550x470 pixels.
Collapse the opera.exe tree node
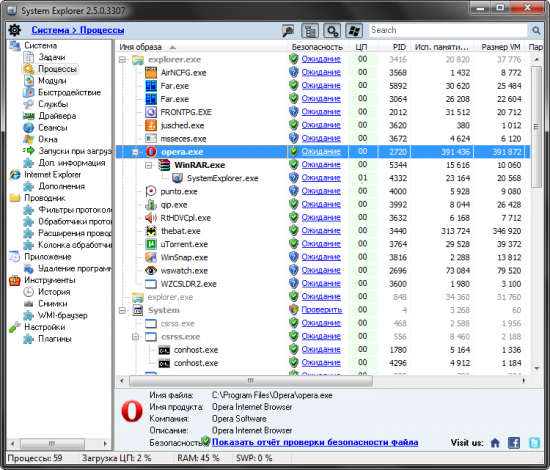(135, 152)
